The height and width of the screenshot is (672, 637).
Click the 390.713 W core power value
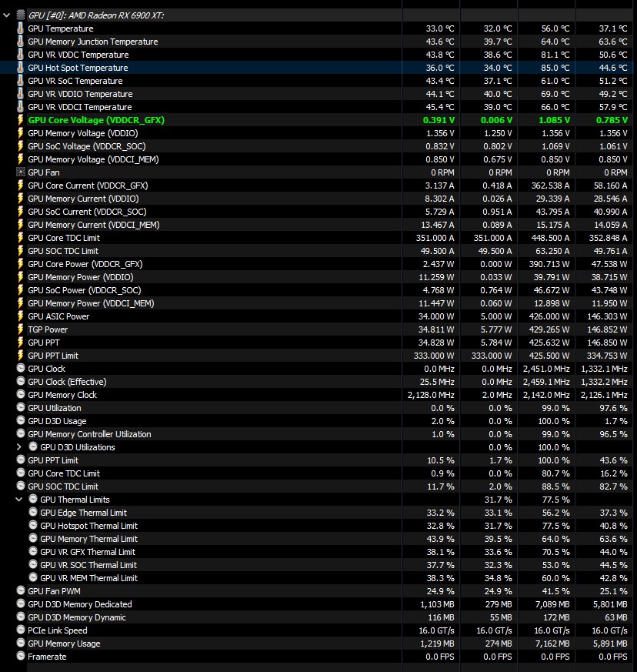click(549, 264)
